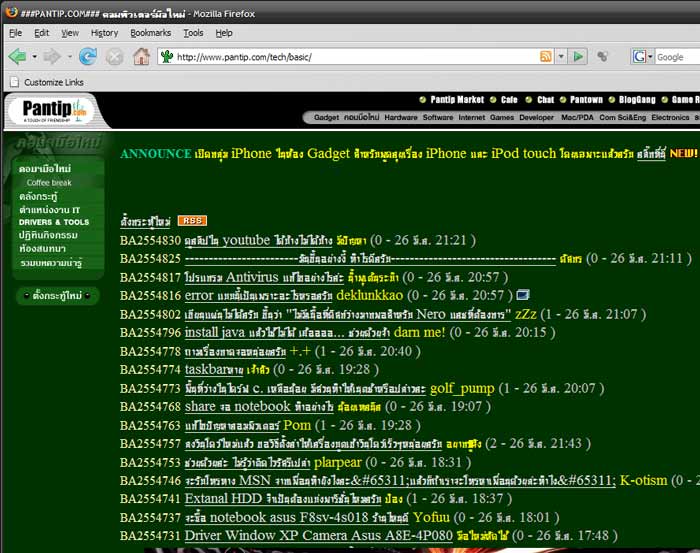The width and height of the screenshot is (700, 553).
Task: Open thread BA2554741 Extanal HDD
Action: click(283, 499)
